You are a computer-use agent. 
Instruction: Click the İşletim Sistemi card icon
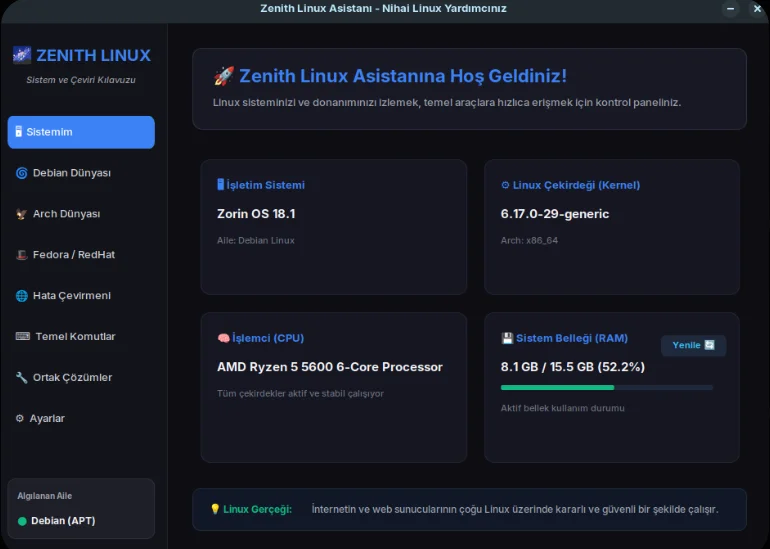tap(220, 185)
